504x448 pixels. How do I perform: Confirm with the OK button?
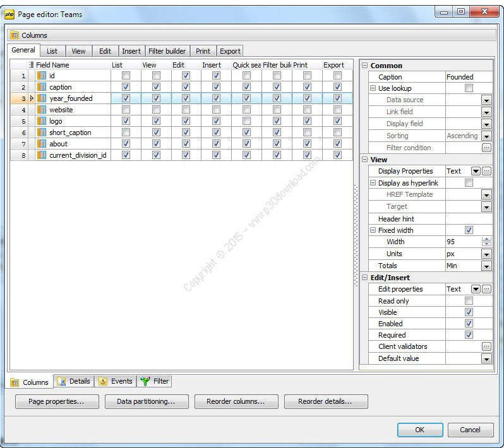click(x=420, y=430)
